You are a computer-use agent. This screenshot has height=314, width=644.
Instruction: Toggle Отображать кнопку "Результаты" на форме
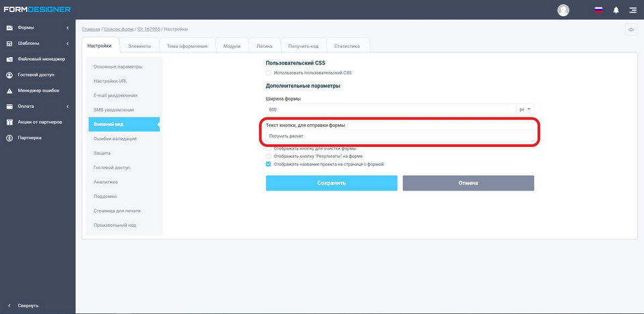268,156
